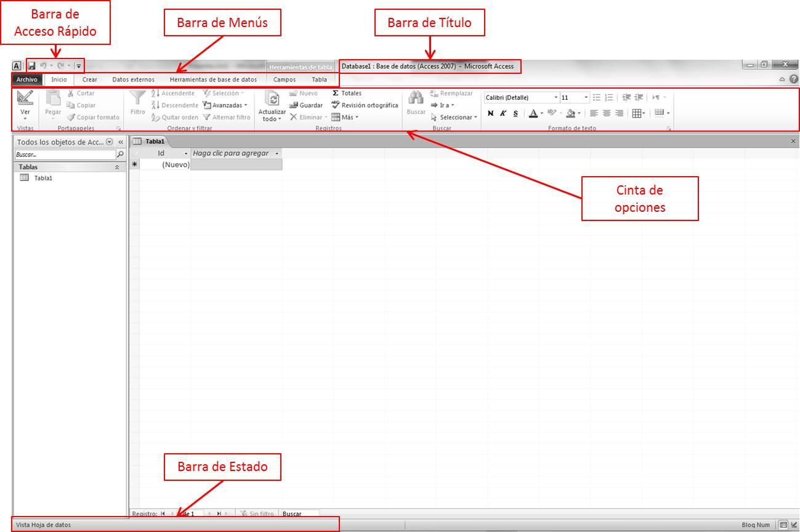800x532 pixels.
Task: Open navigation pane options menu arrow
Action: (110, 142)
